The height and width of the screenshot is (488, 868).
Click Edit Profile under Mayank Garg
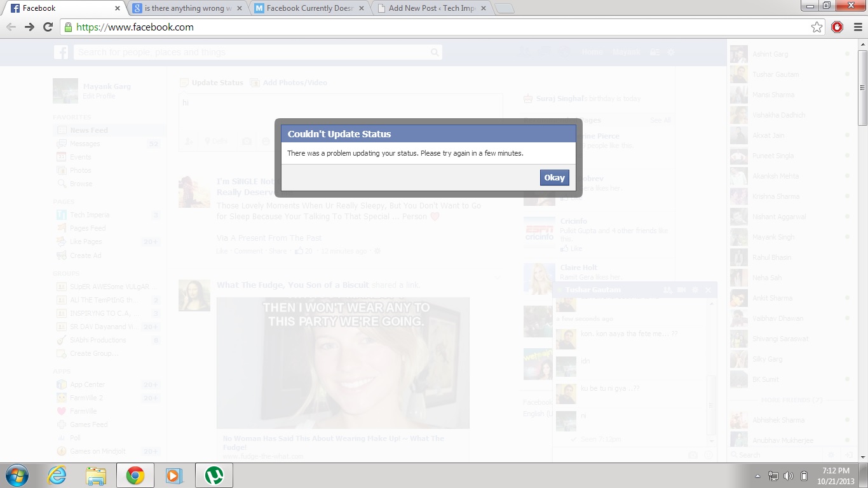[x=99, y=96]
